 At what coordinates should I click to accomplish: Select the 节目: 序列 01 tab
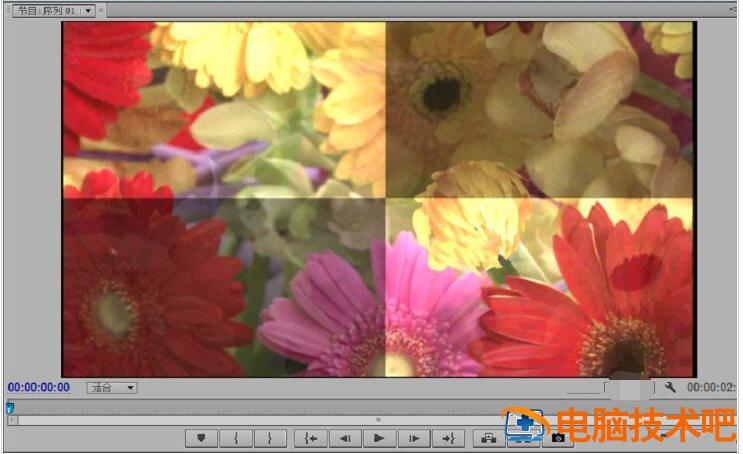[x=45, y=10]
